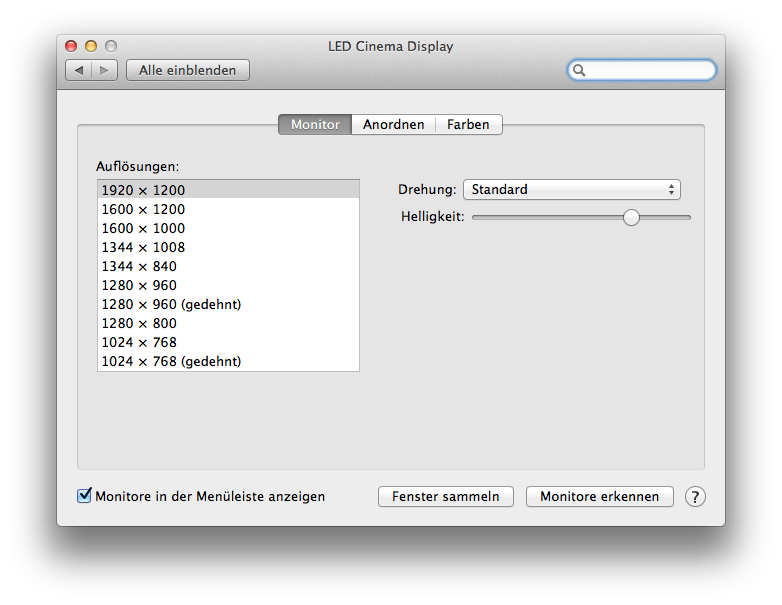Click the magnifier icon in search field

click(579, 70)
